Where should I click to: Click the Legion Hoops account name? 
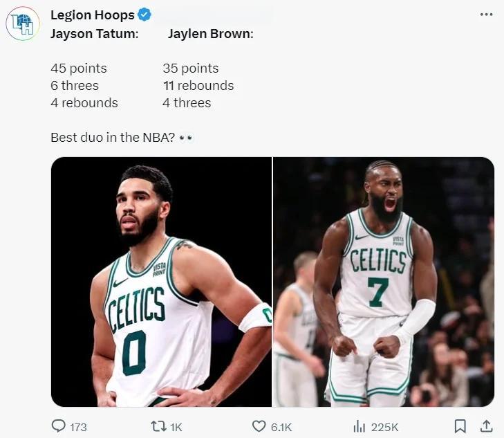tap(93, 15)
